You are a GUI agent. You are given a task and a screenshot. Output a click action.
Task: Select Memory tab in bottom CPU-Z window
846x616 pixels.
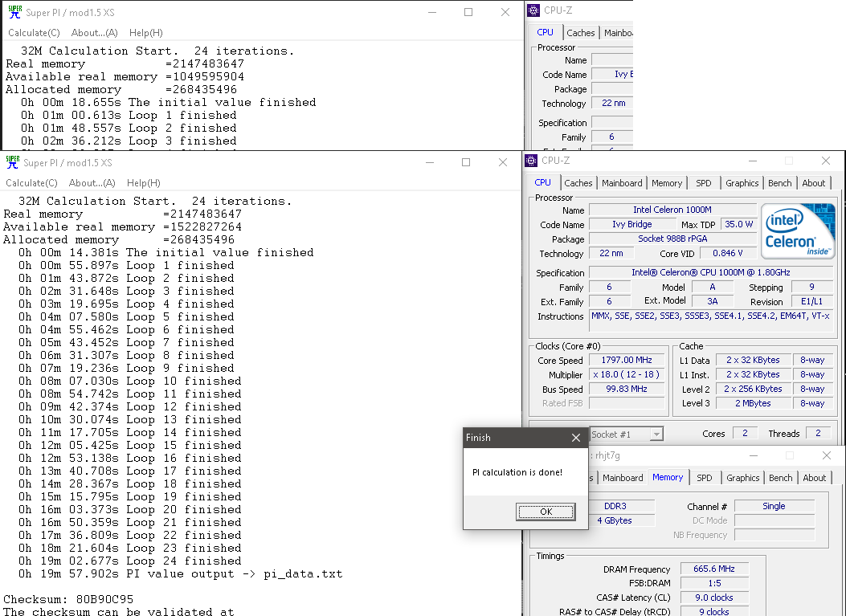pos(668,477)
